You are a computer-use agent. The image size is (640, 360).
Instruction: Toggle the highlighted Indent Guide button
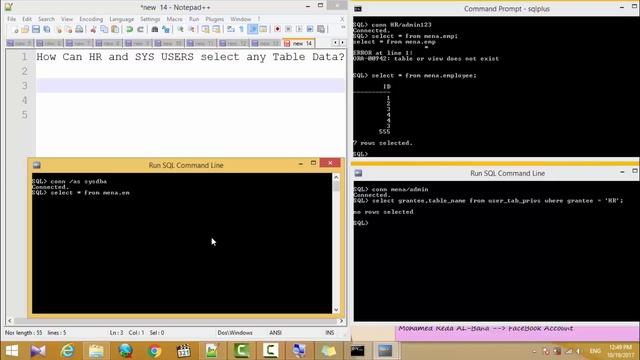[x=253, y=29]
